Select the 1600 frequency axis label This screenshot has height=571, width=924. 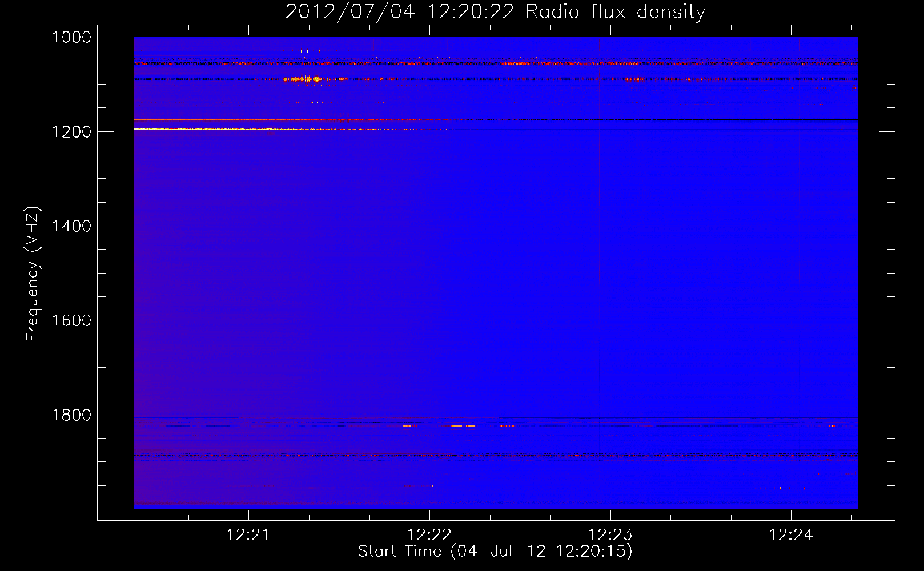point(71,320)
